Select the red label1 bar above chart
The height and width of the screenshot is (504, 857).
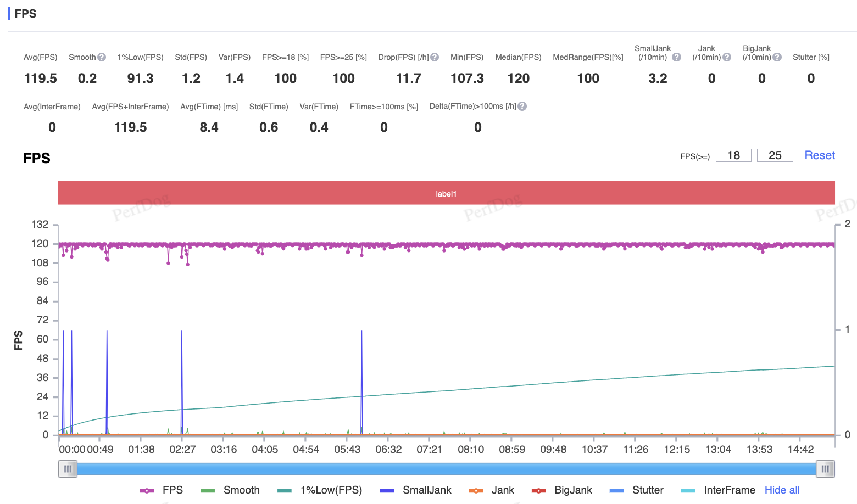447,193
